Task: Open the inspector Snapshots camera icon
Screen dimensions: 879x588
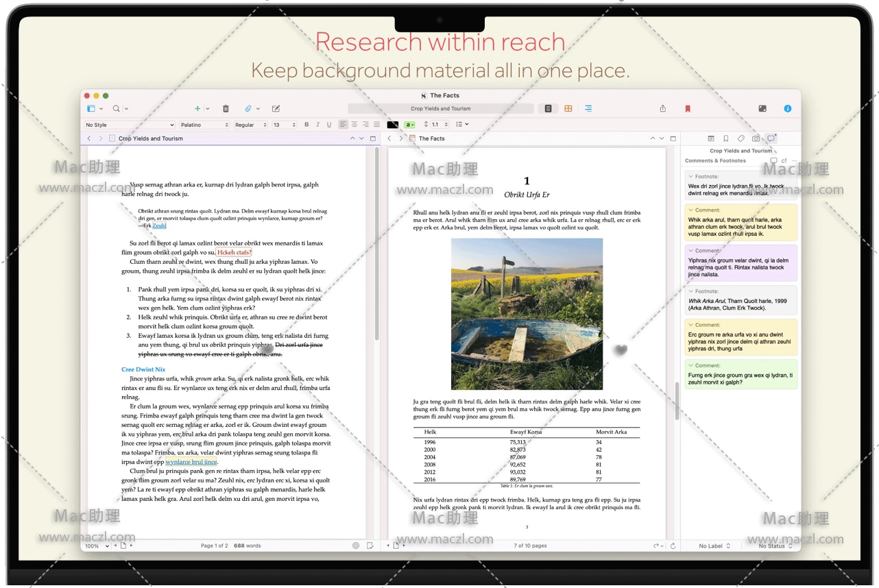Action: pyautogui.click(x=756, y=138)
